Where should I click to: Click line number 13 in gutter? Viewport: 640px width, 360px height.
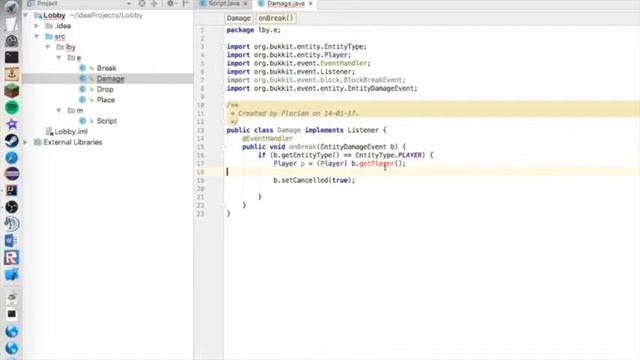[200, 130]
